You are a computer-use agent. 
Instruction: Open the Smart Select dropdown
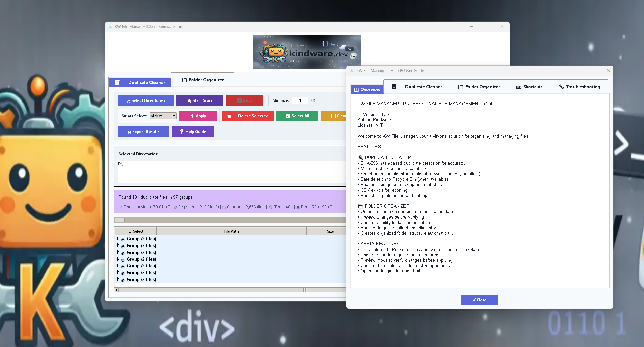point(174,116)
